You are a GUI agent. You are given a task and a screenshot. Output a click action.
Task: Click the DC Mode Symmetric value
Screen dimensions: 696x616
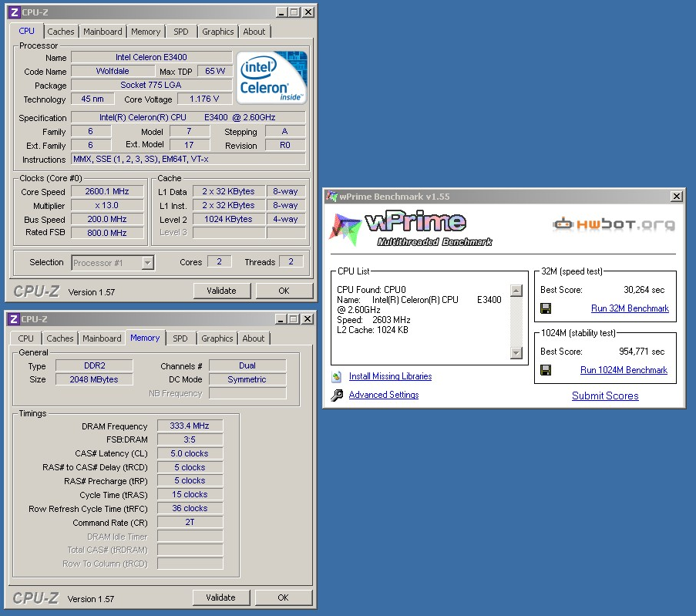[x=247, y=379]
